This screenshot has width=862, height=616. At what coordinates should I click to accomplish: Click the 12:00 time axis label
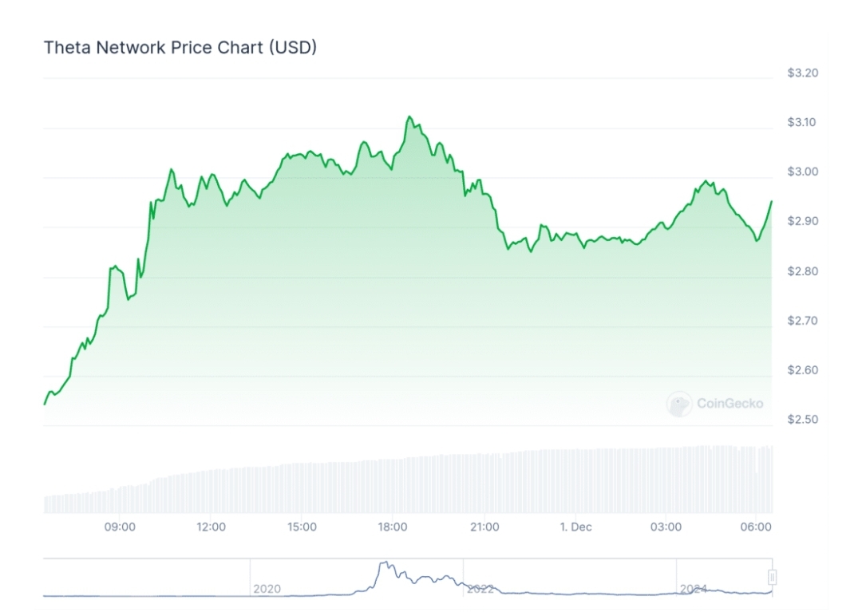(211, 527)
